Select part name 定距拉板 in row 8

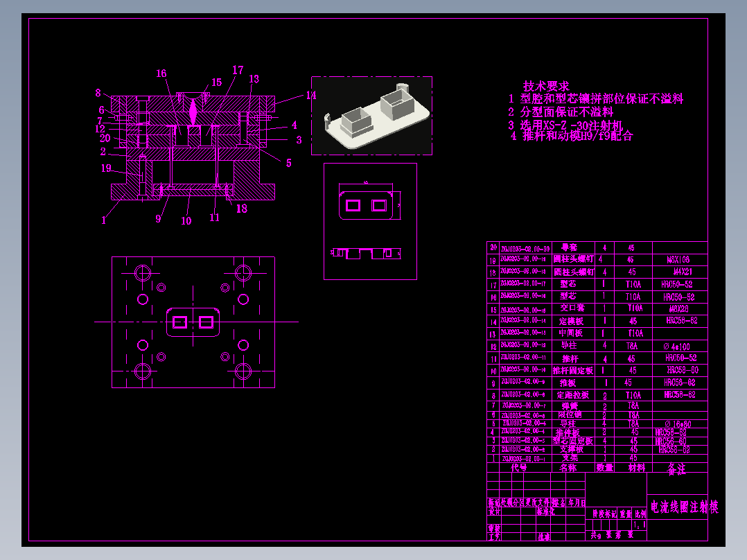[x=572, y=395]
